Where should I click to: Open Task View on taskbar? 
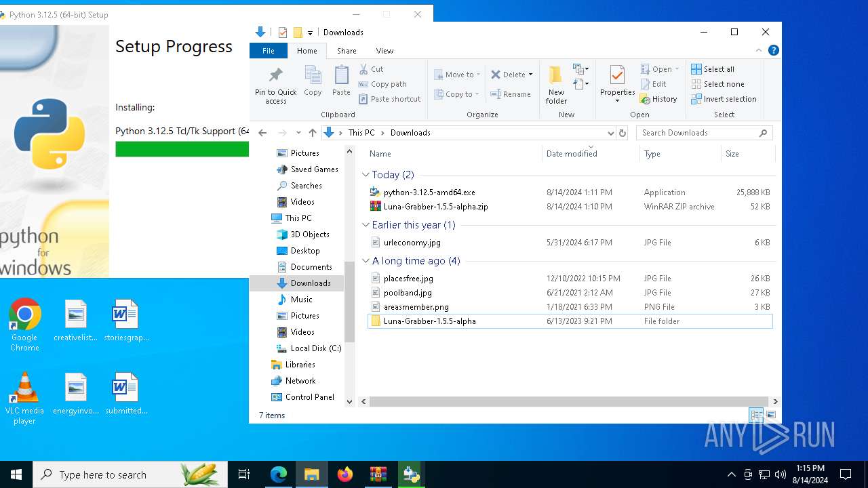click(x=244, y=474)
